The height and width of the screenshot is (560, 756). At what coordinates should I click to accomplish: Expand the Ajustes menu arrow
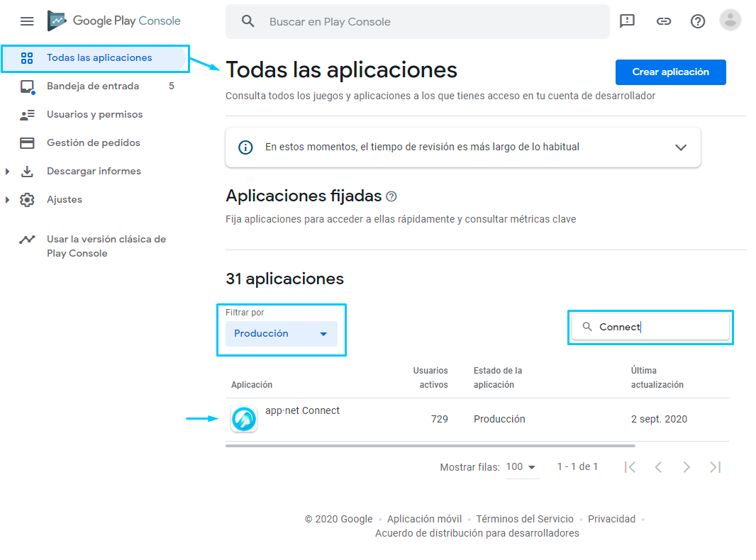point(7,199)
